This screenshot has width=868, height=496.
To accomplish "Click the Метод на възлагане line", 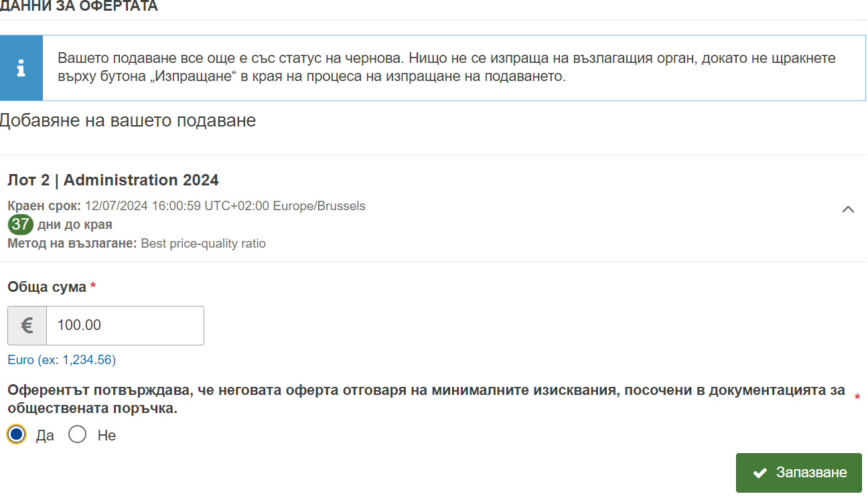I will click(137, 243).
